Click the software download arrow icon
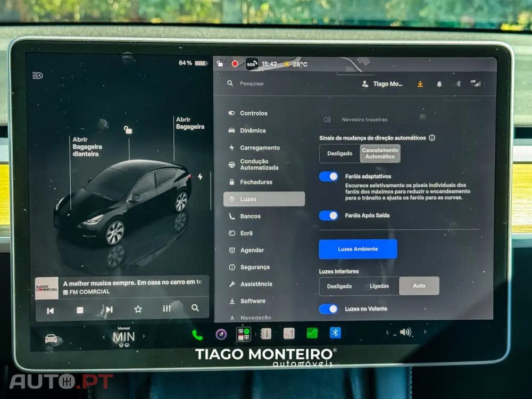Image resolution: width=532 pixels, height=399 pixels. click(420, 84)
